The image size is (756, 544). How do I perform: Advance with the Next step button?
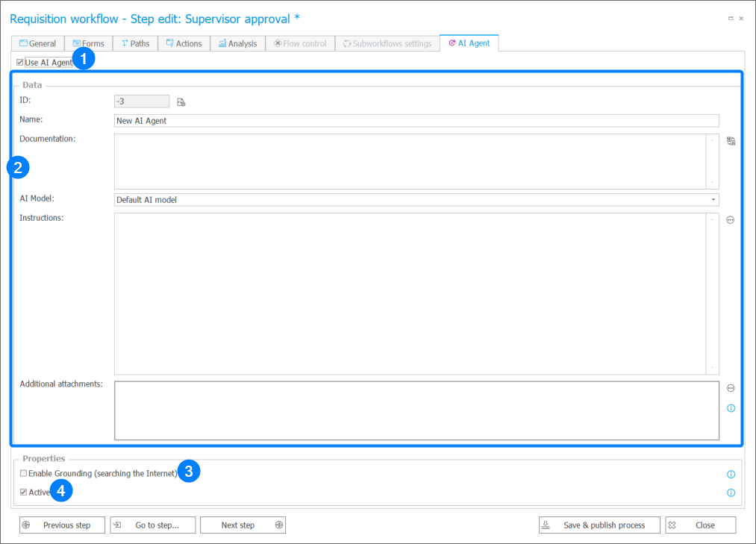[x=243, y=525]
